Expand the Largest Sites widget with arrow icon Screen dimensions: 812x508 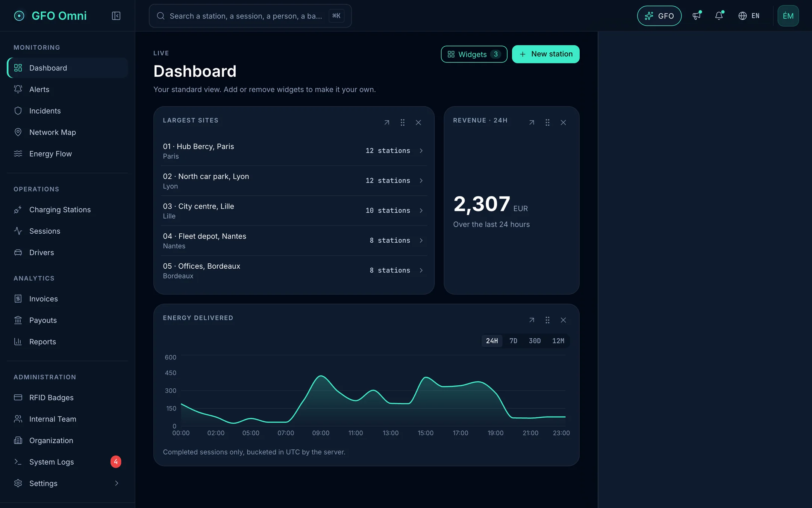tap(387, 123)
